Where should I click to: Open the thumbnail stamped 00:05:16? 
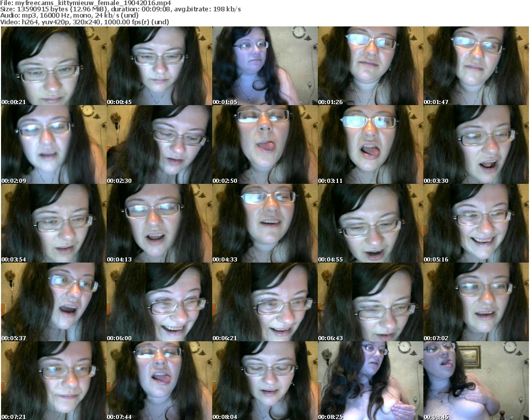[476, 224]
